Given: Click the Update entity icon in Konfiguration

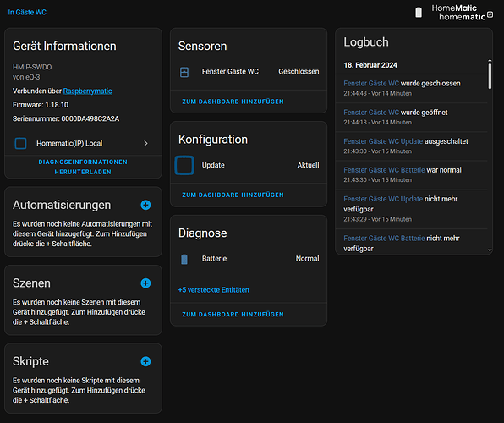Looking at the screenshot, I should (x=184, y=165).
